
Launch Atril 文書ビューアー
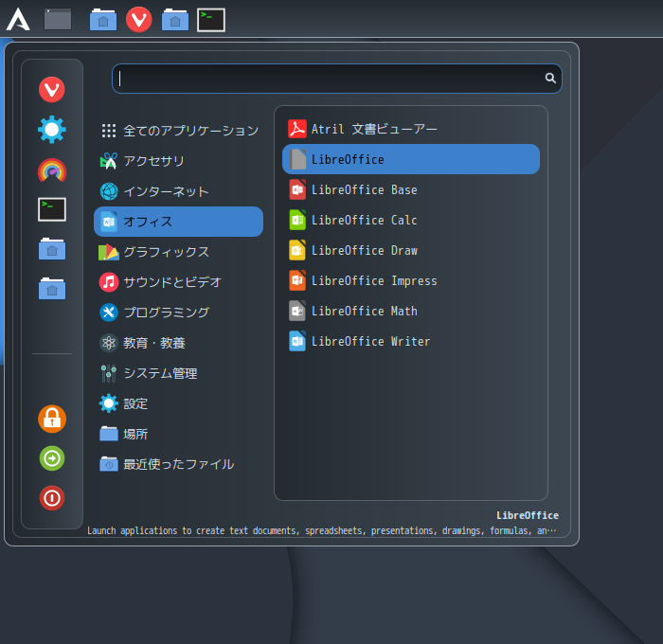(411, 129)
